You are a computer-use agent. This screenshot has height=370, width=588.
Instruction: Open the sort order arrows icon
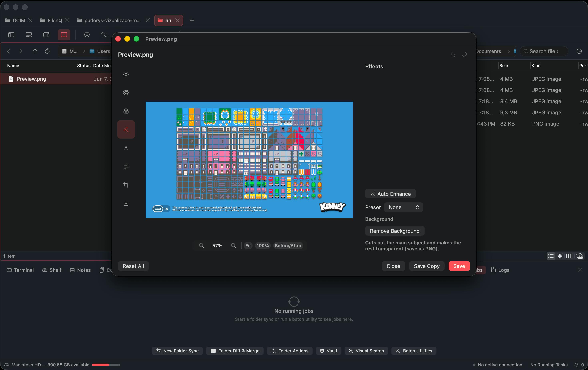(x=105, y=35)
